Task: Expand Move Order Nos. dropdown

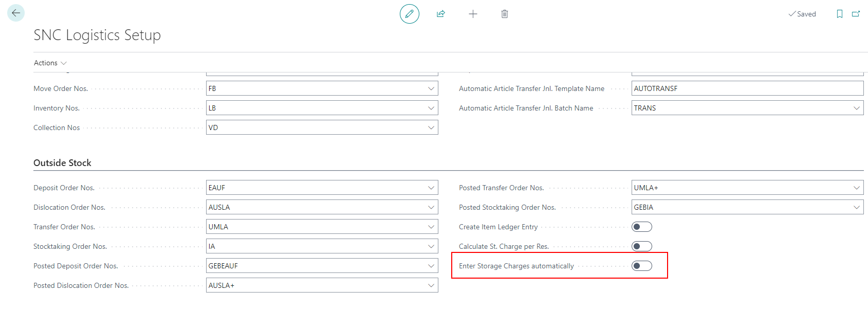Action: point(431,88)
